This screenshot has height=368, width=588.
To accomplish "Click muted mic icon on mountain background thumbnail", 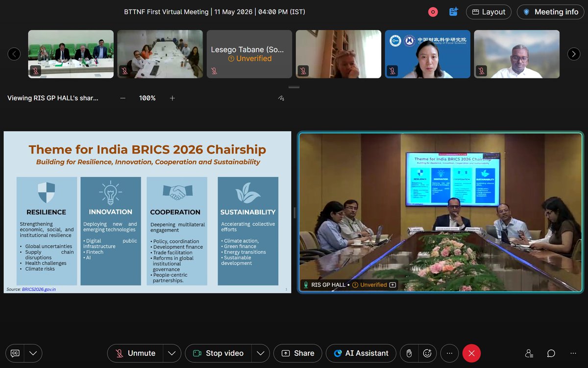I will tap(481, 71).
